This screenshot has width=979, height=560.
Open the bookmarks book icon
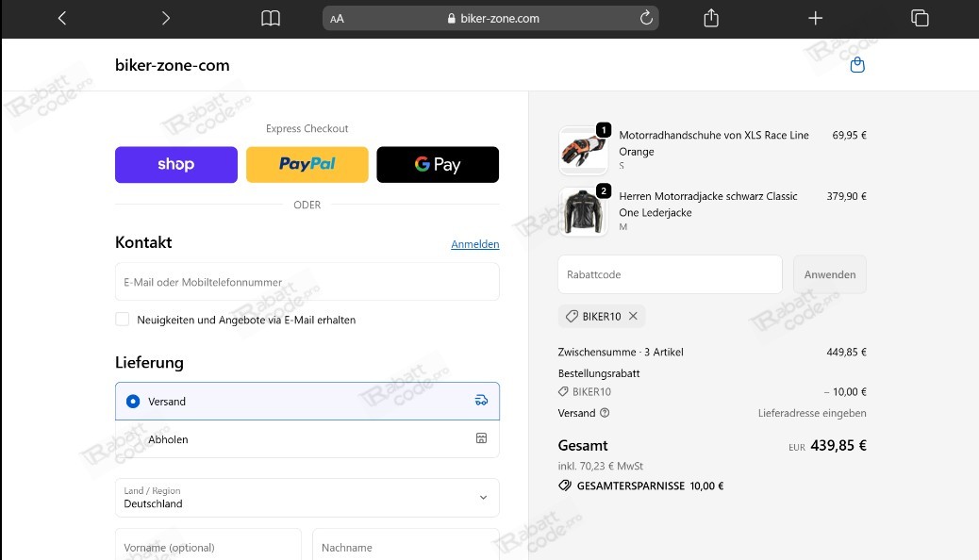tap(271, 18)
